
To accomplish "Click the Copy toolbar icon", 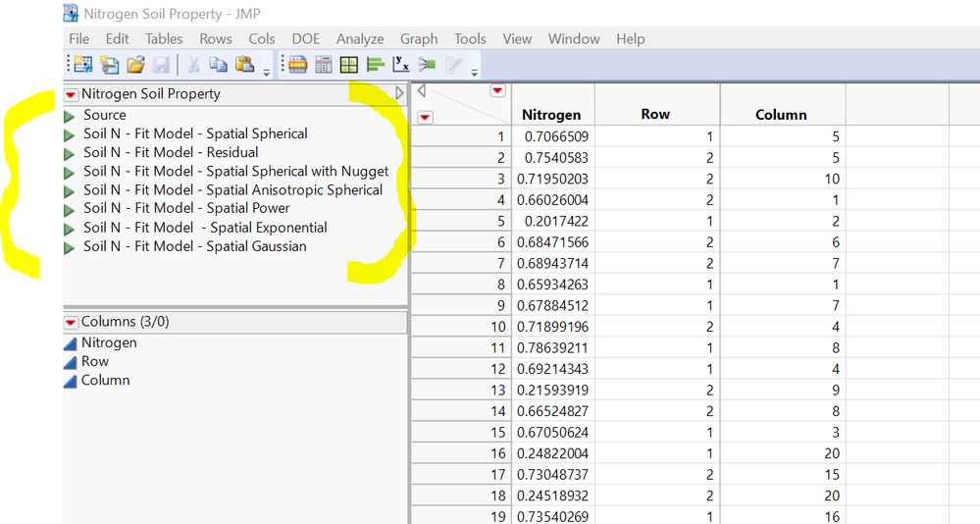I will [218, 65].
